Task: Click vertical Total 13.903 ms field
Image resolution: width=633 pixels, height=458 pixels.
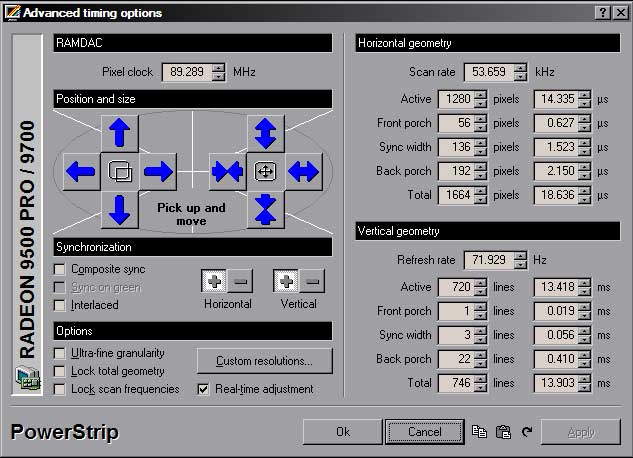Action: tap(556, 383)
